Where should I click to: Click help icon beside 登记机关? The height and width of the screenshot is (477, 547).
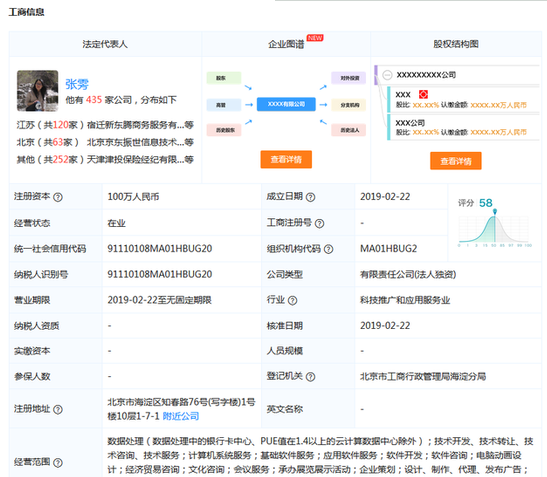click(310, 377)
